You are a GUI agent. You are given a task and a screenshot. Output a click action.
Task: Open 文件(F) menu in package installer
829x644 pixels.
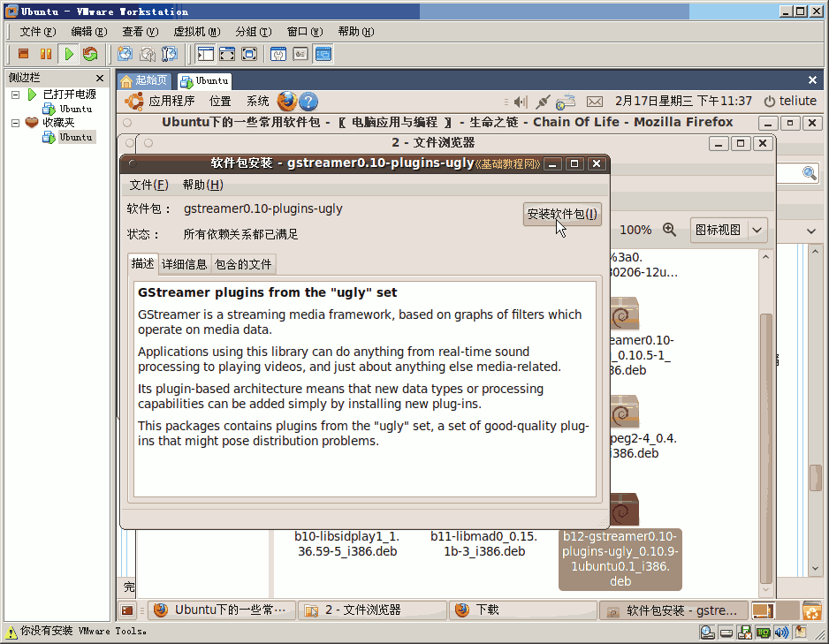[148, 185]
